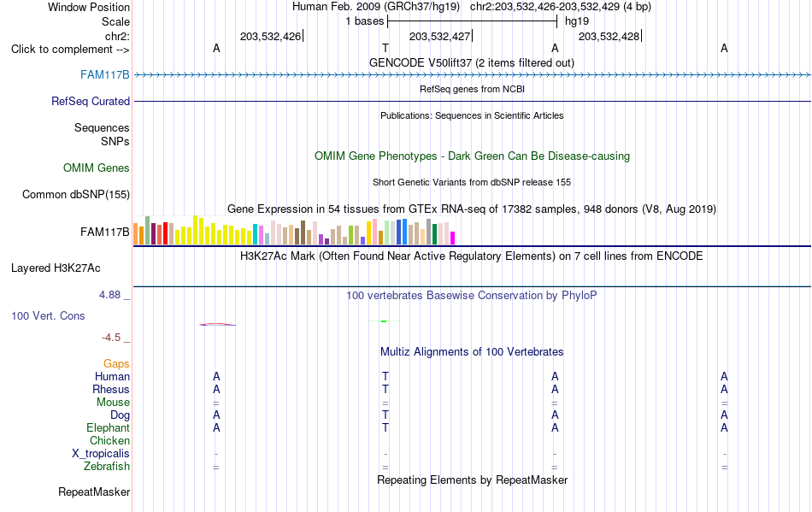
Task: Open '100 vertebrates Basewise Conservation by PhyloP' title
Action: 472,296
